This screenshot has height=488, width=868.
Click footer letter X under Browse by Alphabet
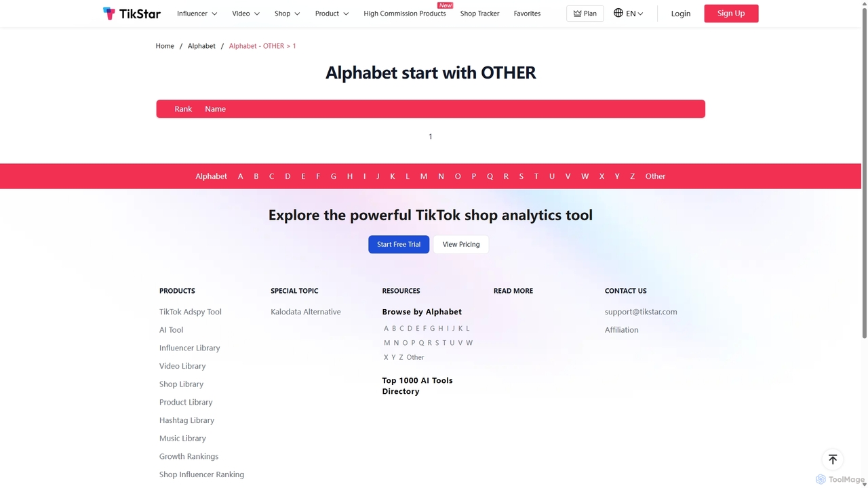[386, 357]
